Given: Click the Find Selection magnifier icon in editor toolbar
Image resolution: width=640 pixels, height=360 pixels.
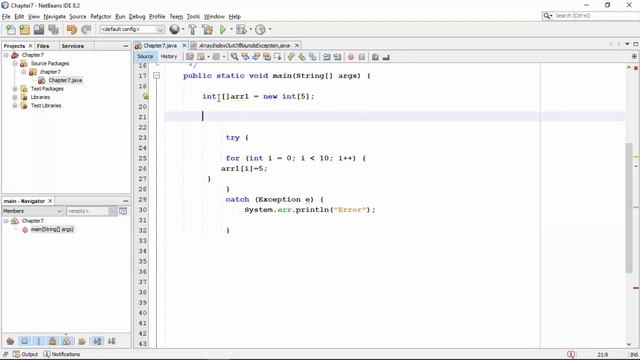Looking at the screenshot, I should (x=234, y=57).
